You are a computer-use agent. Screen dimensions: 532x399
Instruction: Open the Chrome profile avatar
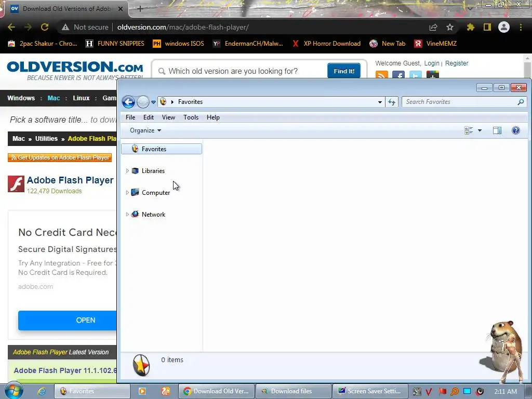(504, 27)
